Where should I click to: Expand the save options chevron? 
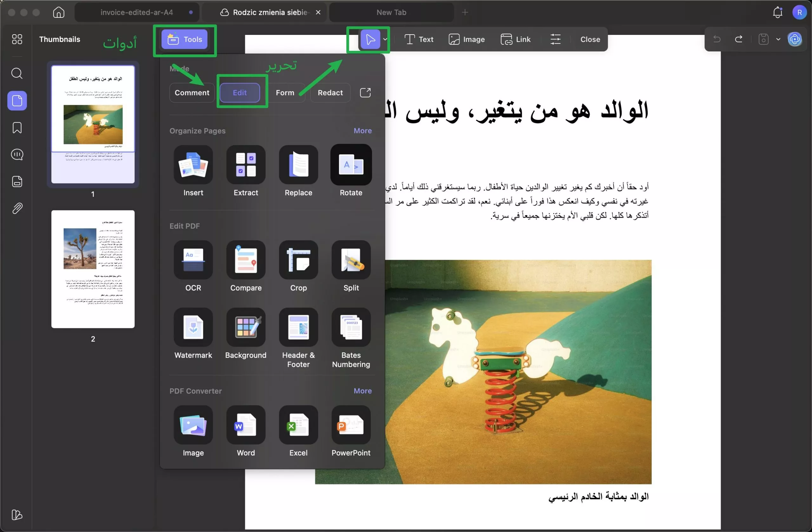778,39
